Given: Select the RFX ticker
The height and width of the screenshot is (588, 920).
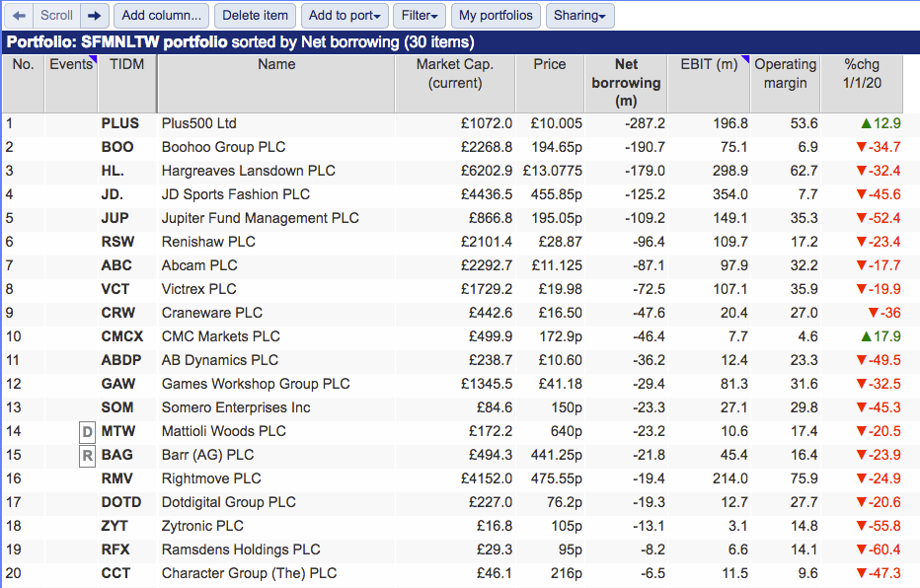Looking at the screenshot, I should click(x=115, y=550).
